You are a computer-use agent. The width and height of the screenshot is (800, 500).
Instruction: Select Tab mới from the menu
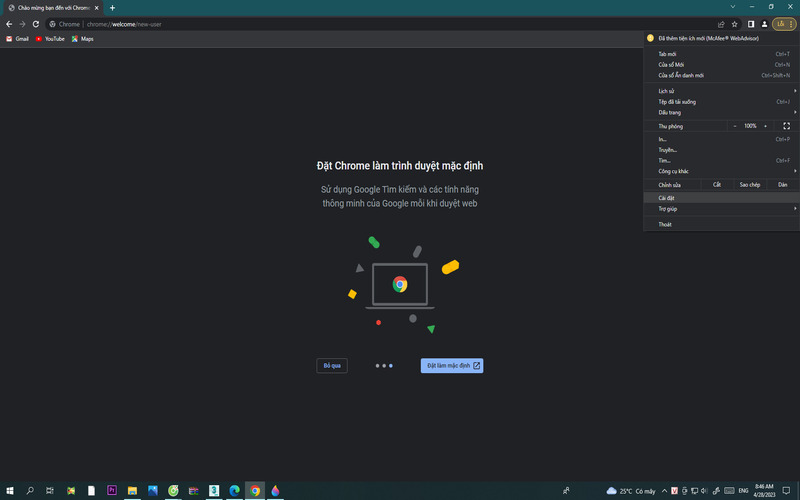click(x=721, y=54)
